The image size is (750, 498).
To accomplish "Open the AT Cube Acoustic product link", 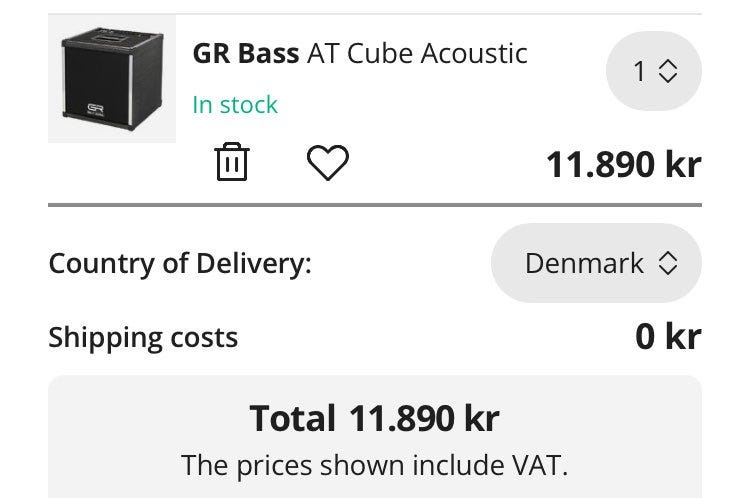I will (417, 53).
